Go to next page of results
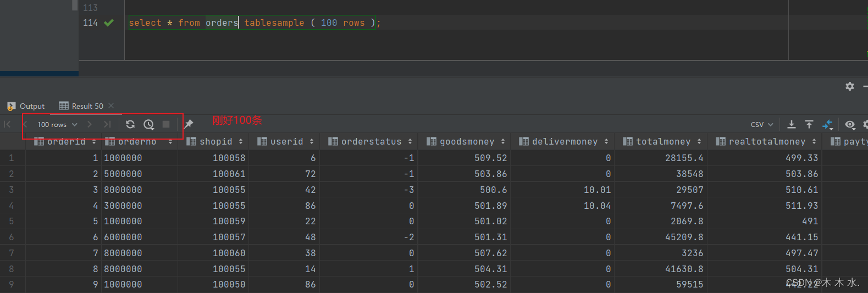 (90, 124)
